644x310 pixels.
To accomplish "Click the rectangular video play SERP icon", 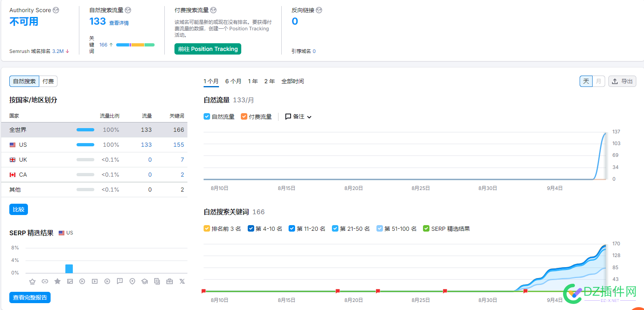I will [x=95, y=281].
